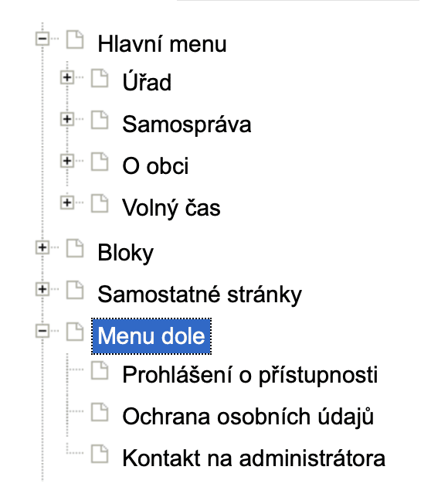This screenshot has width=448, height=487.
Task: Click the page icon beside Prohlášení o přístupnosti
Action: (100, 370)
